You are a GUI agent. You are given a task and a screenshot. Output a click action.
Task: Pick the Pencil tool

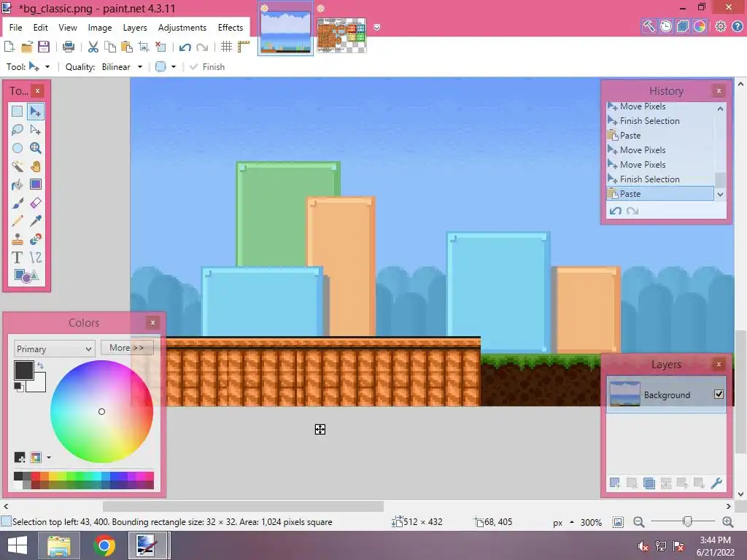[x=18, y=221]
